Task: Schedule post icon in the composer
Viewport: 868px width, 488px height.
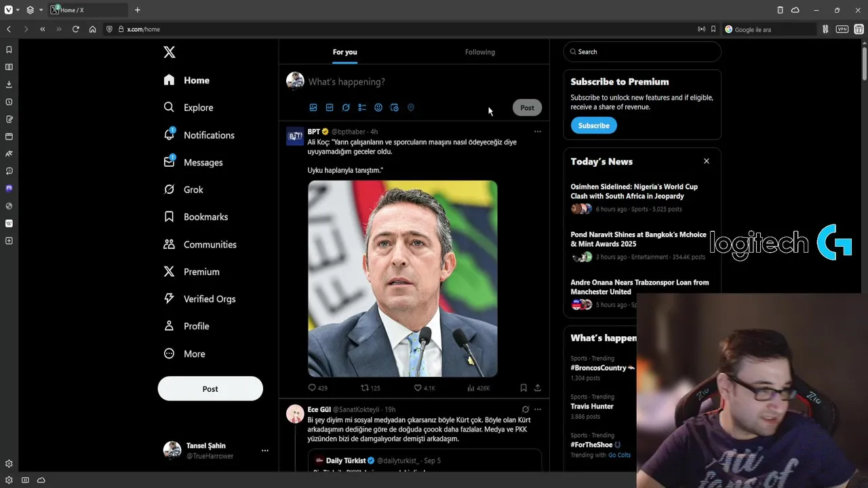Action: coord(395,108)
